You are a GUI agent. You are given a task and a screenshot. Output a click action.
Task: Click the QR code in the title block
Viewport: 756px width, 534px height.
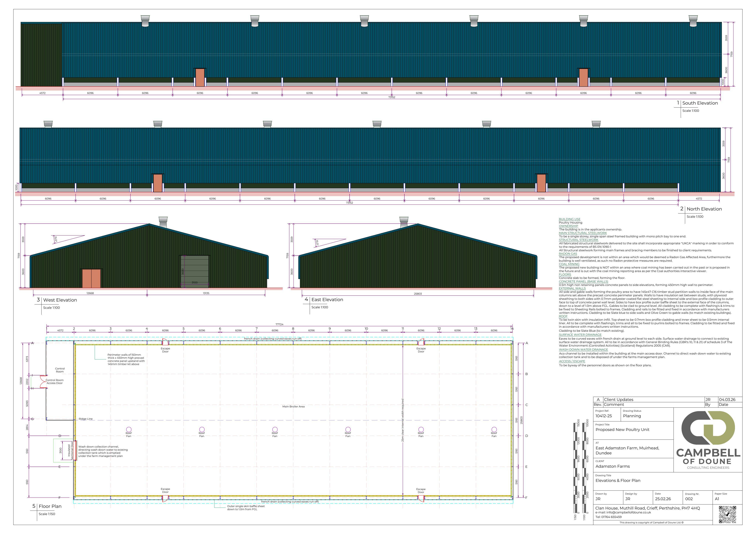[727, 515]
